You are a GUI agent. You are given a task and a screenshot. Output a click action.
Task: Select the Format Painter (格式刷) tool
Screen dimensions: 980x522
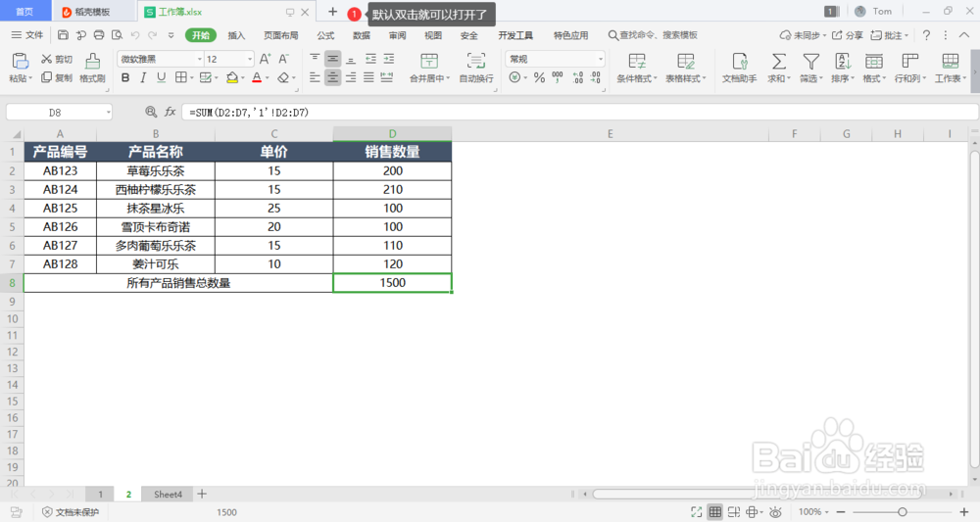tap(92, 68)
